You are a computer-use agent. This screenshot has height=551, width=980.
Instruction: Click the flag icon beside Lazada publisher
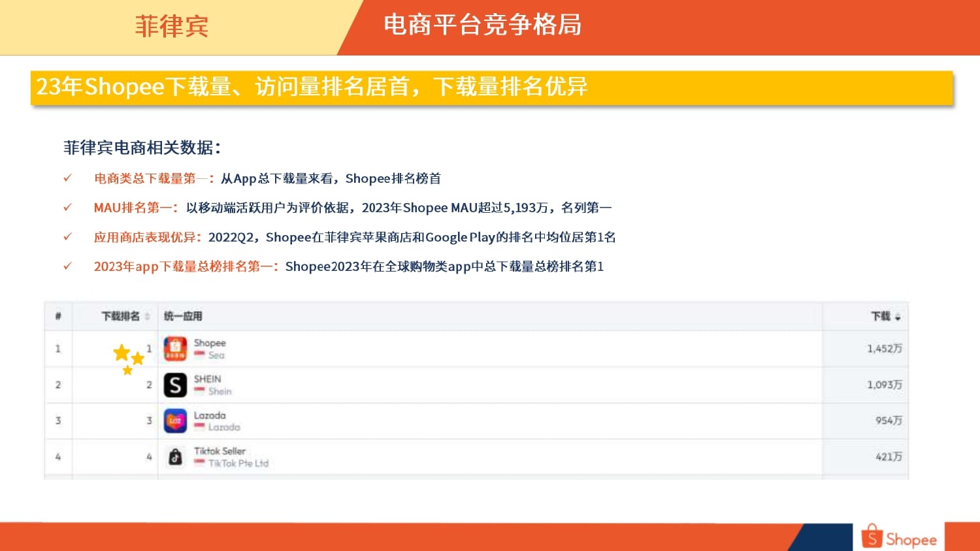pos(199,427)
